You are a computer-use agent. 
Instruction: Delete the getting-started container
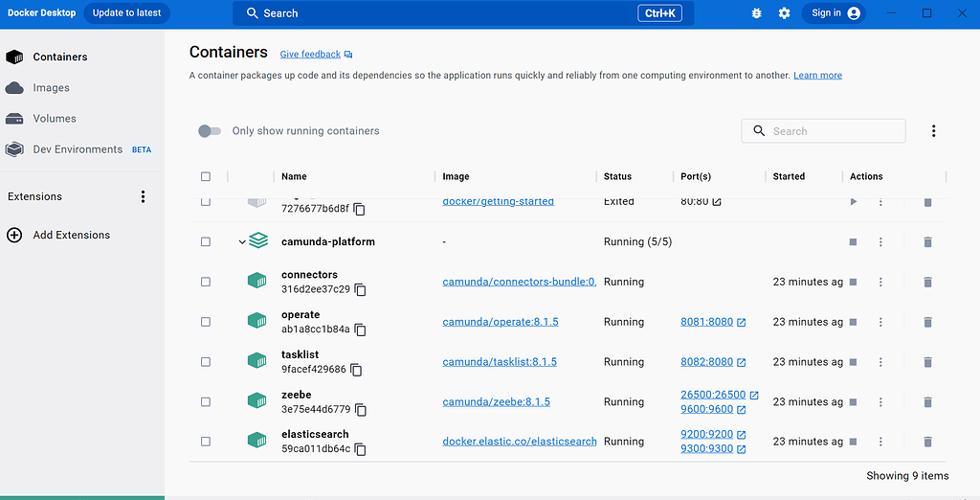pos(927,201)
